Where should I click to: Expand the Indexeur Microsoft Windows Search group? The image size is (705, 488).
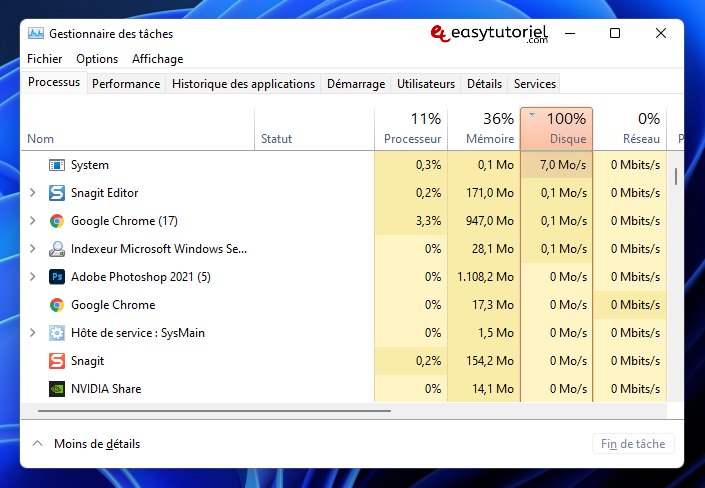[x=32, y=249]
